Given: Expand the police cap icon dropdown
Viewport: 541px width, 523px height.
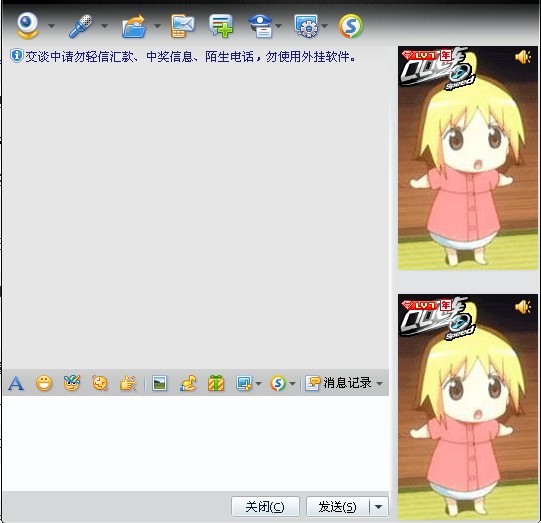Looking at the screenshot, I should tap(278, 26).
